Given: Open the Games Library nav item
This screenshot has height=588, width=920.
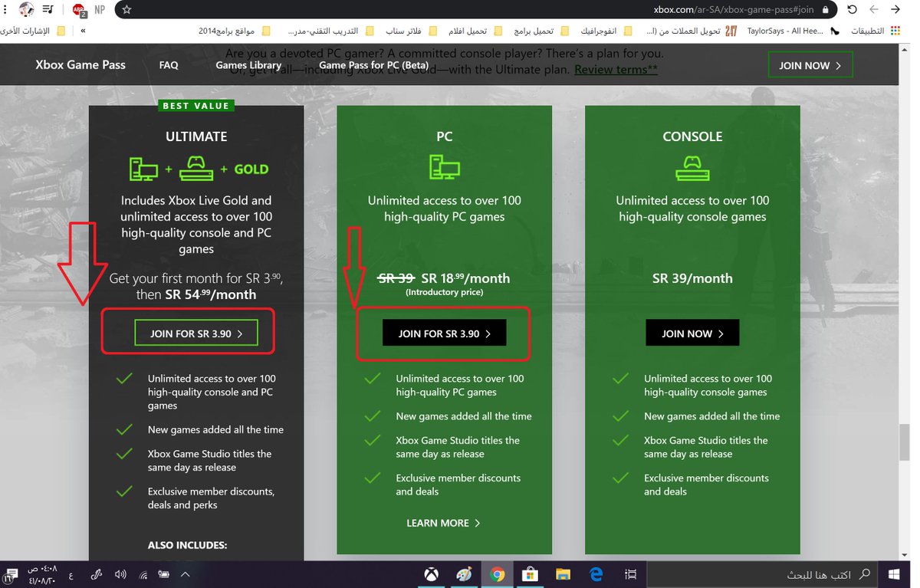Looking at the screenshot, I should pyautogui.click(x=248, y=65).
